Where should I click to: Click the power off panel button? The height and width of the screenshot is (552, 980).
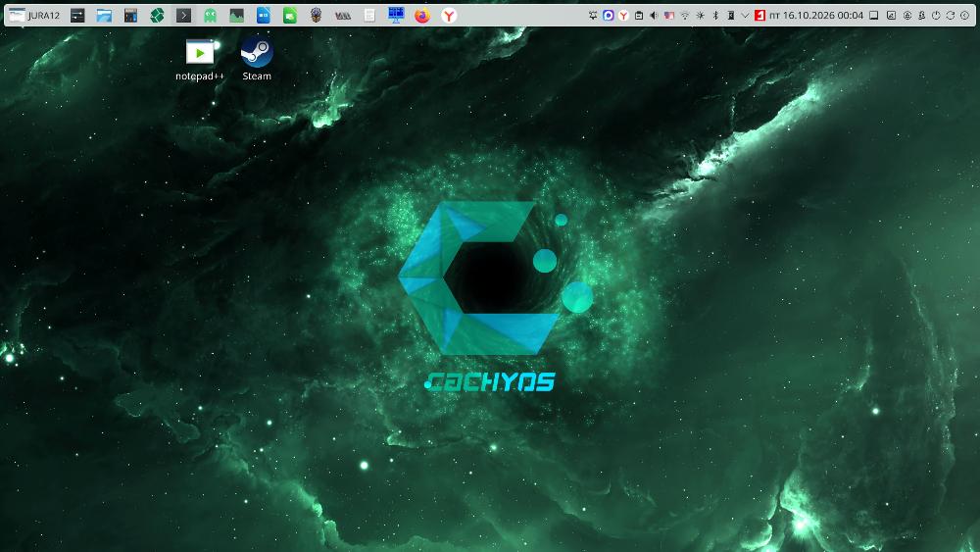pos(936,15)
